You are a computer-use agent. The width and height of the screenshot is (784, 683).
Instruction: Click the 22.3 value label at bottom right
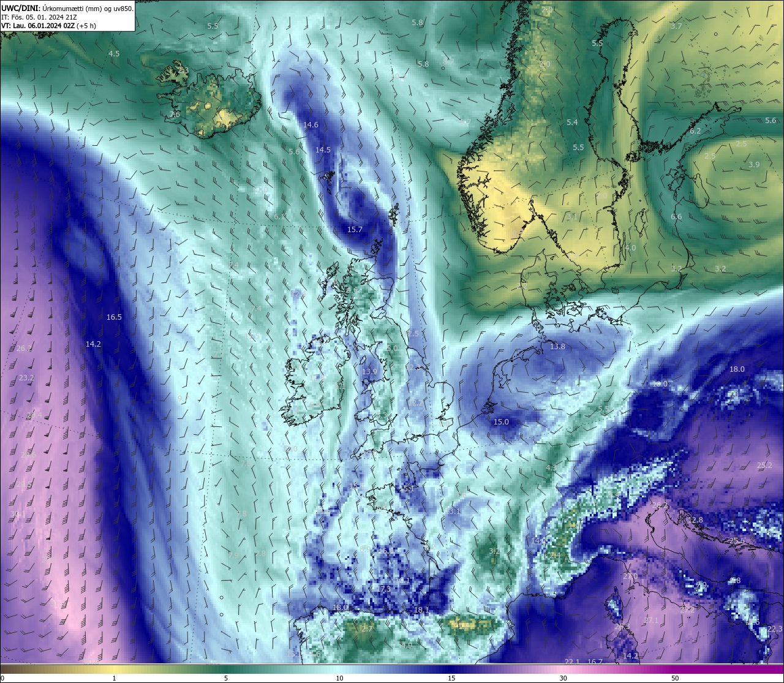[775, 628]
